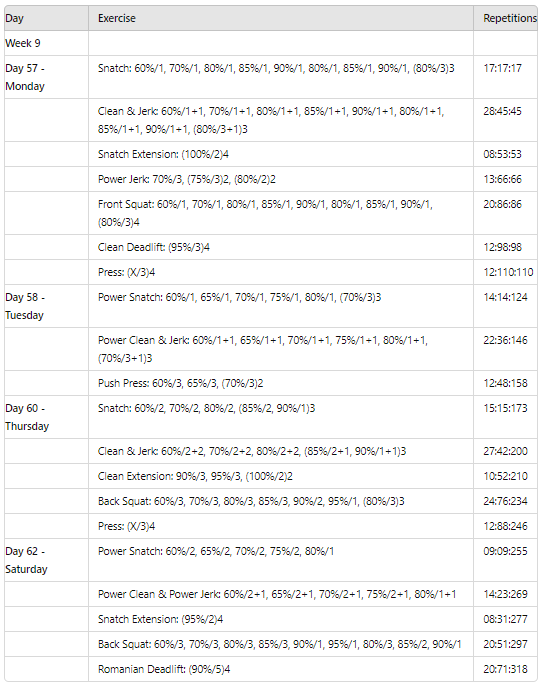Click the 20:71:318 repetitions cell
Screen dimensions: 545x685
click(x=505, y=669)
